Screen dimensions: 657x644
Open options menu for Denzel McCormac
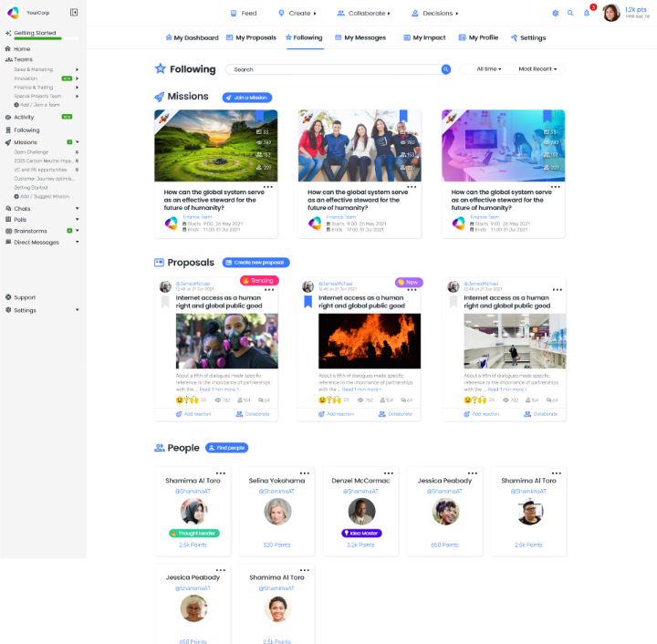coord(389,473)
